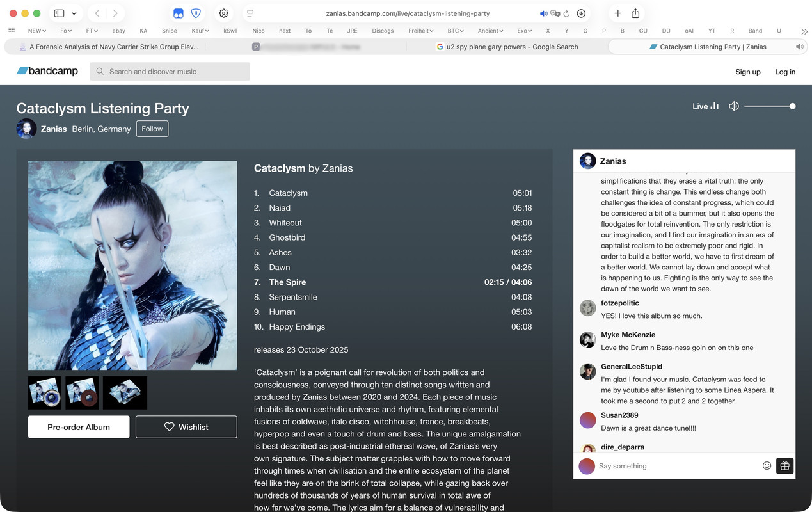This screenshot has width=812, height=512.
Task: Click Myke McKenzie's avatar in chat
Action: pyautogui.click(x=588, y=340)
